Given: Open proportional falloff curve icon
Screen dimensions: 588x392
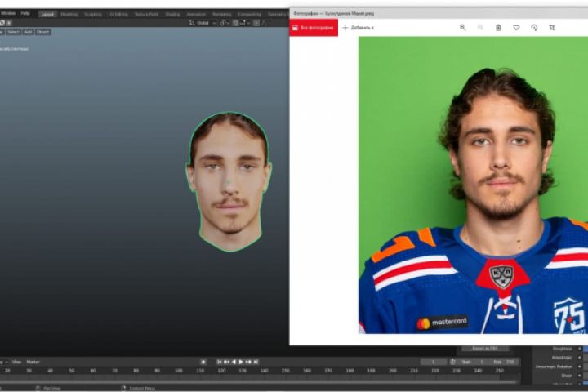Looking at the screenshot, I should (264, 23).
